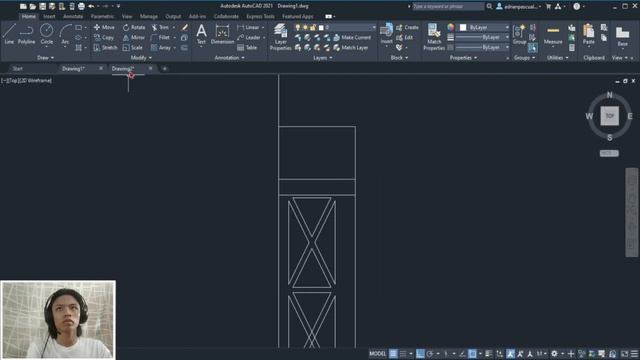Screen dimensions: 640x360
Task: Activate the Array command
Action: (x=161, y=48)
